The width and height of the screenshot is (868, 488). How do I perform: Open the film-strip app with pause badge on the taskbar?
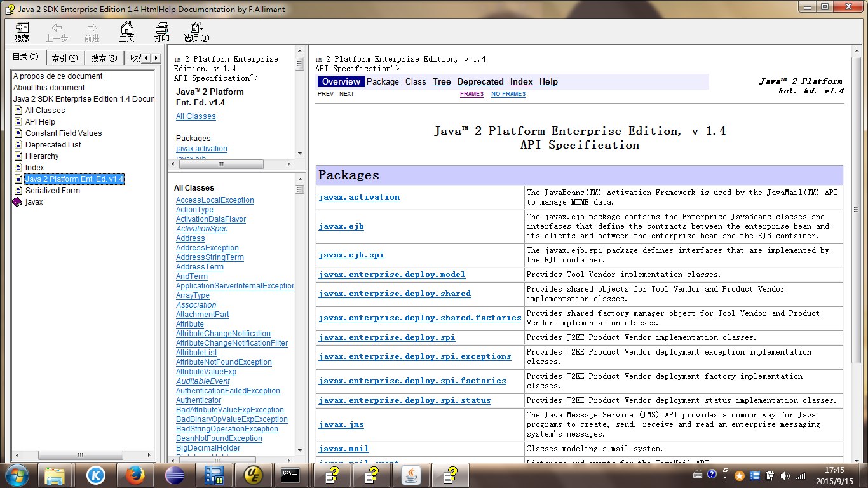coord(214,475)
